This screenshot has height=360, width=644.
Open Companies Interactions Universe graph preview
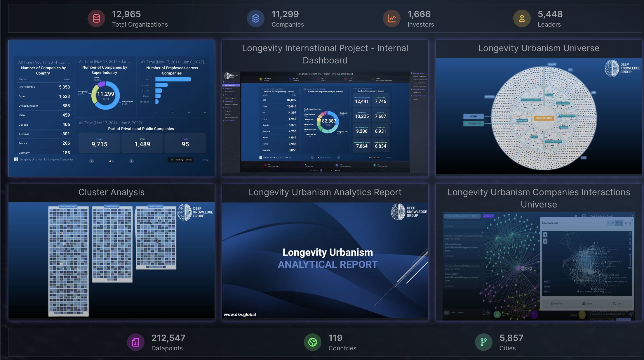(x=539, y=266)
